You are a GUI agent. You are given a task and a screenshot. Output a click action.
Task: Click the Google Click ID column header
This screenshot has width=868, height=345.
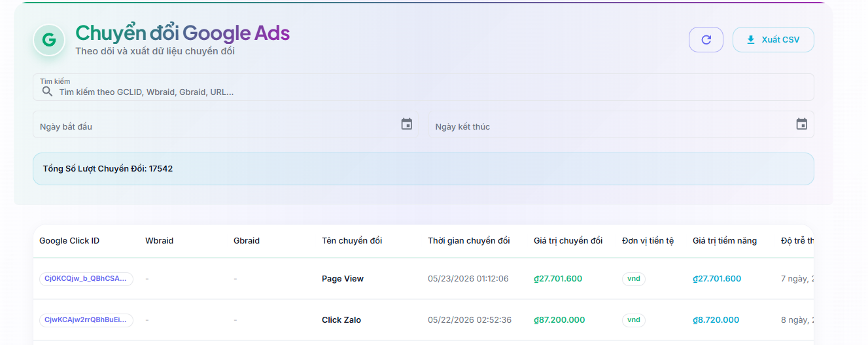[x=69, y=241]
